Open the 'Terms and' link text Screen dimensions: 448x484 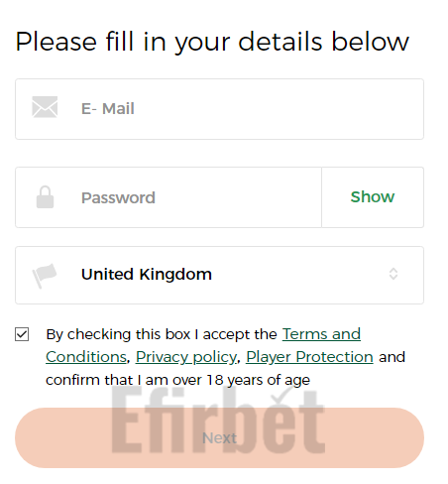click(321, 334)
